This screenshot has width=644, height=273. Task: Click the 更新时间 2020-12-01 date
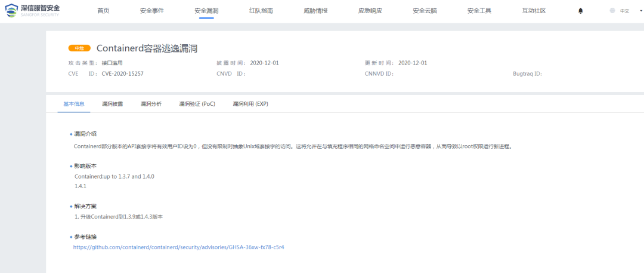coord(413,63)
